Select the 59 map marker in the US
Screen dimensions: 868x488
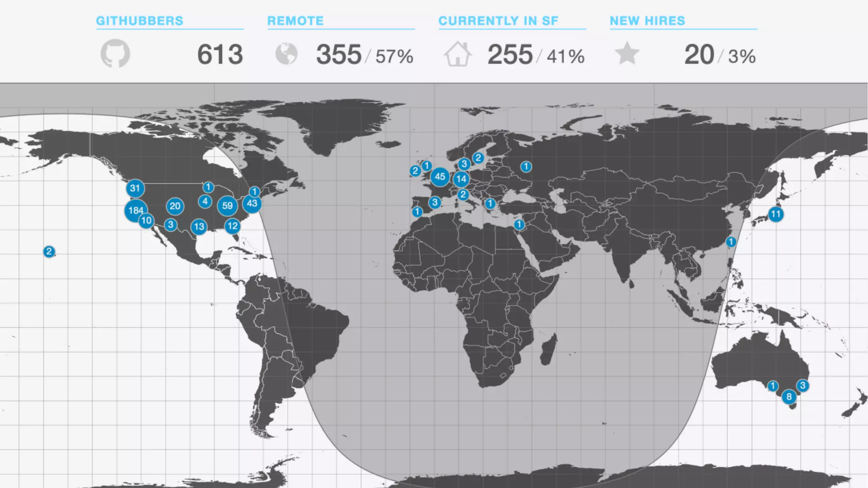point(227,206)
